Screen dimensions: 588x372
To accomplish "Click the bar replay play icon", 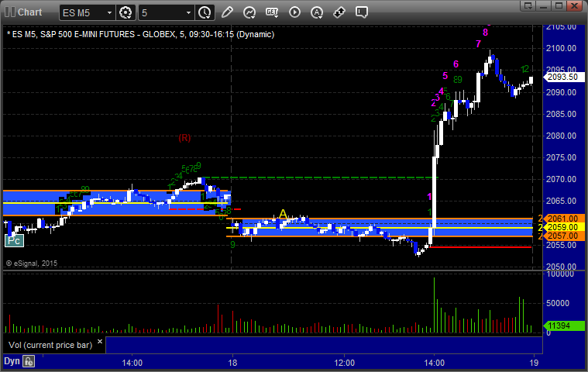I will click(294, 12).
